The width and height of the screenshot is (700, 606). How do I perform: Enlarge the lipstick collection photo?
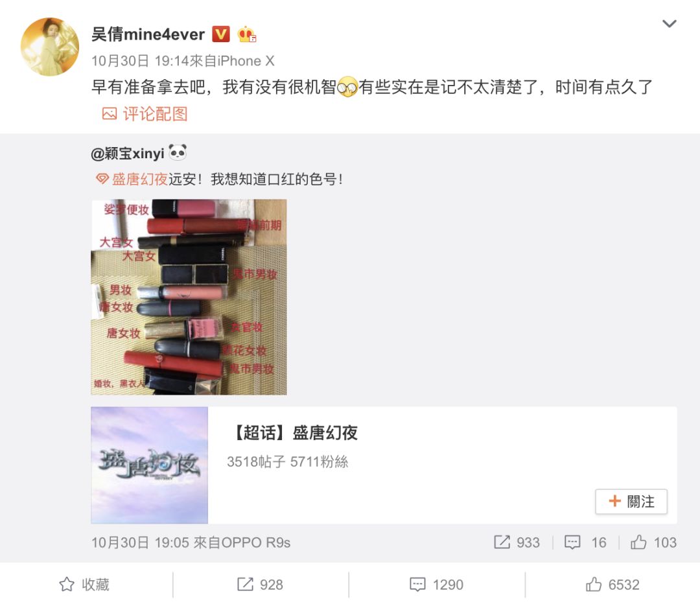tap(189, 297)
